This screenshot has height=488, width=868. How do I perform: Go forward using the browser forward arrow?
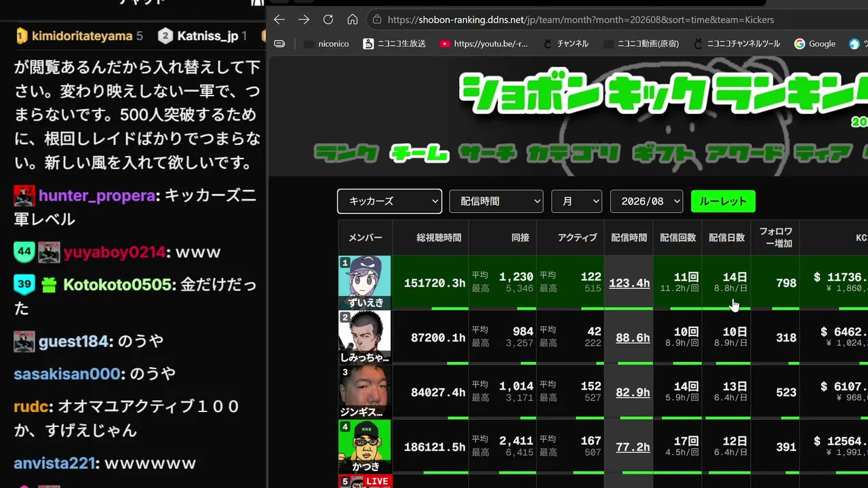[304, 20]
